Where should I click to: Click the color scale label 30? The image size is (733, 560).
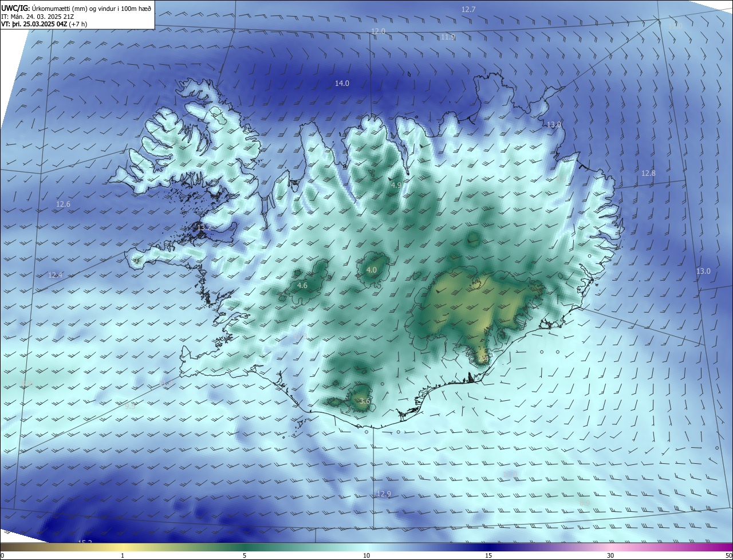coord(610,556)
